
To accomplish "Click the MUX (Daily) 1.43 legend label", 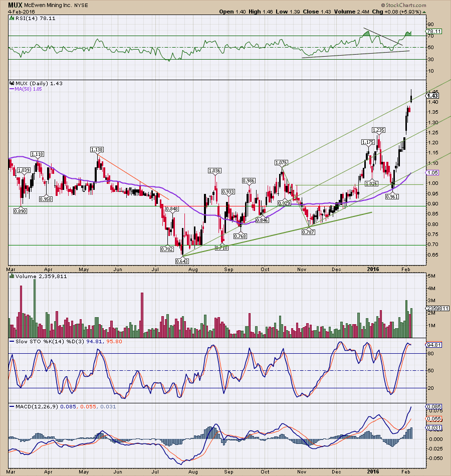I will [x=39, y=83].
